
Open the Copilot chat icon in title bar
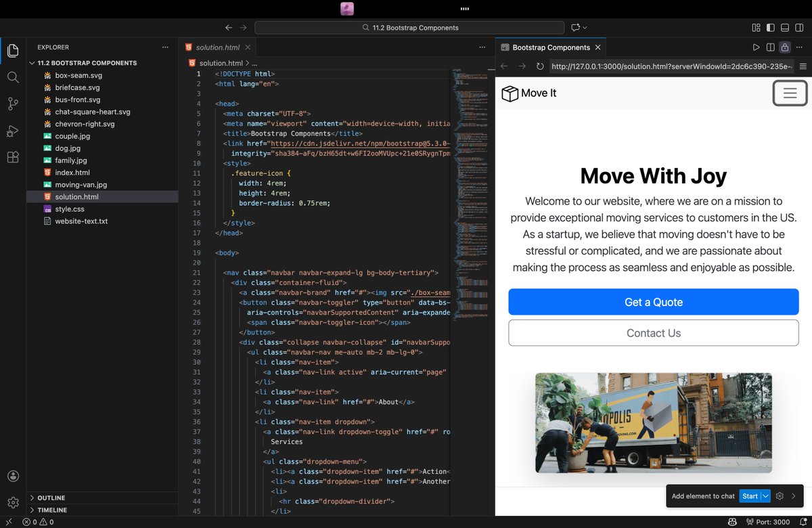tap(575, 28)
